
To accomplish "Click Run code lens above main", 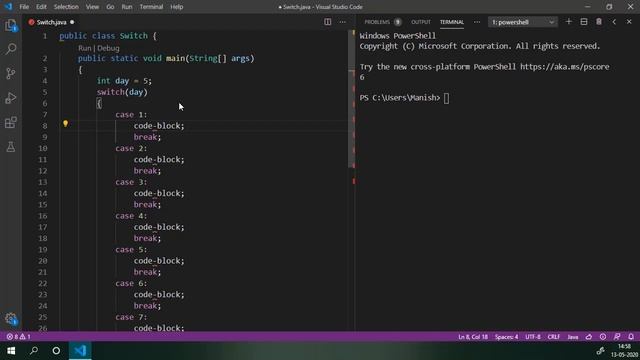I will (x=84, y=48).
